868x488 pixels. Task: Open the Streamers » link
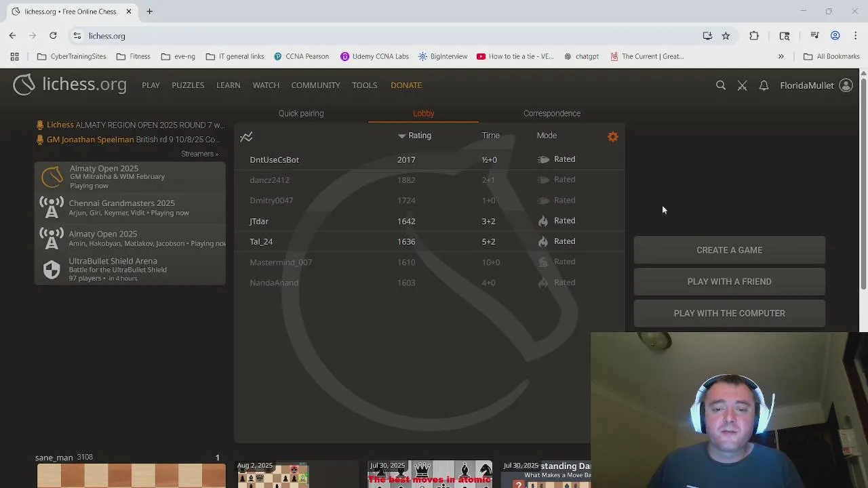199,154
